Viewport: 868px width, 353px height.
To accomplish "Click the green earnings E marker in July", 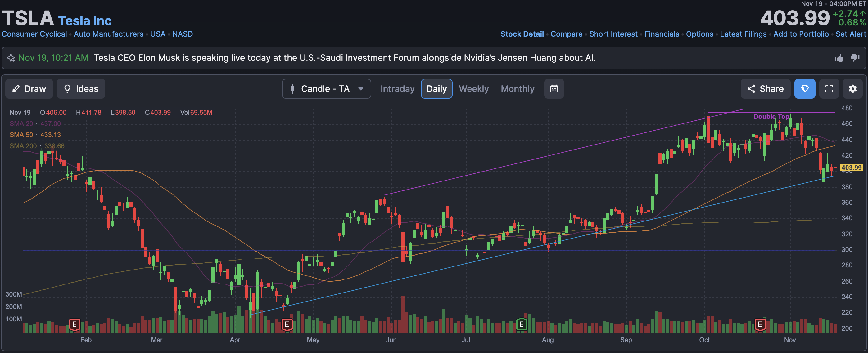I will point(521,324).
